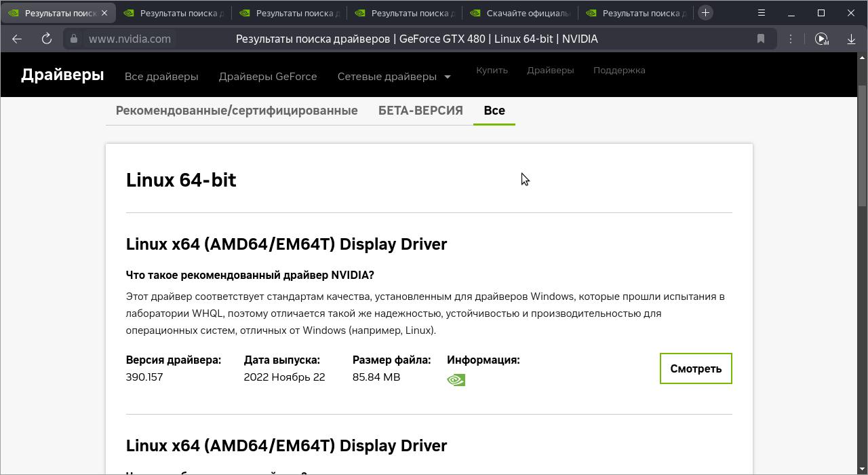Open the 'Драйверы GeForce' menu item
This screenshot has height=475, width=868.
[x=268, y=77]
